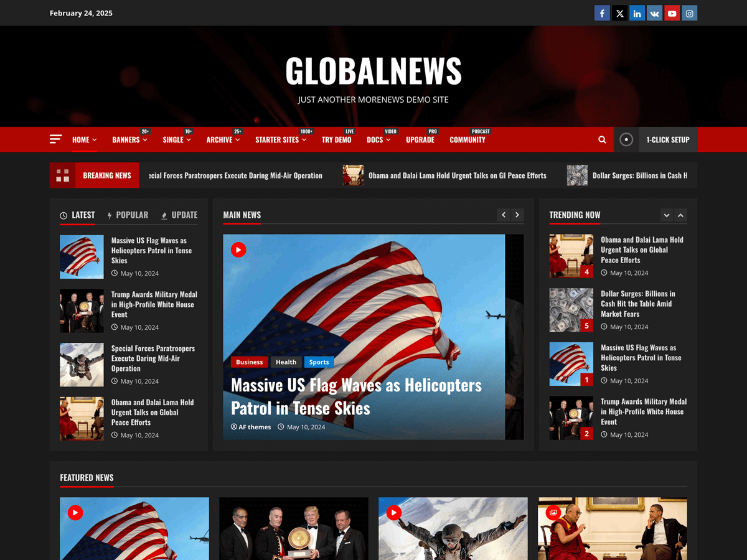This screenshot has width=747, height=560.
Task: Open Latest article Special Forces Paratroopers
Action: click(x=153, y=358)
